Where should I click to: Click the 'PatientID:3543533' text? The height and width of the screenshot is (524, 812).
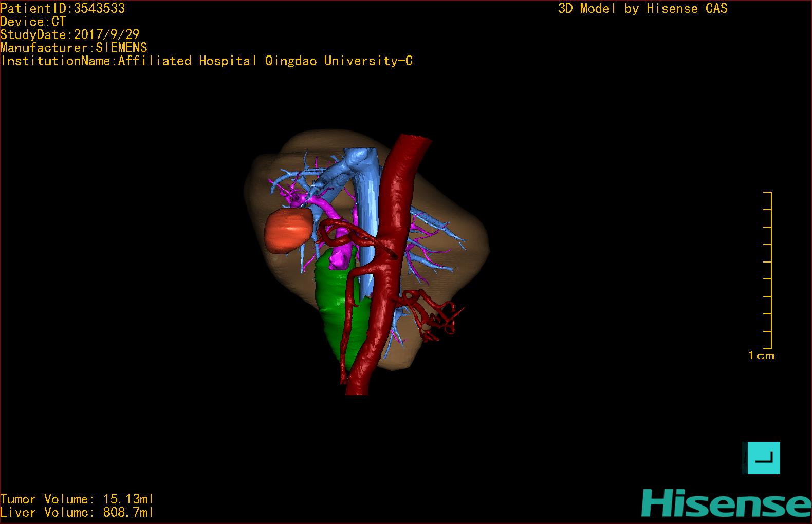click(62, 8)
